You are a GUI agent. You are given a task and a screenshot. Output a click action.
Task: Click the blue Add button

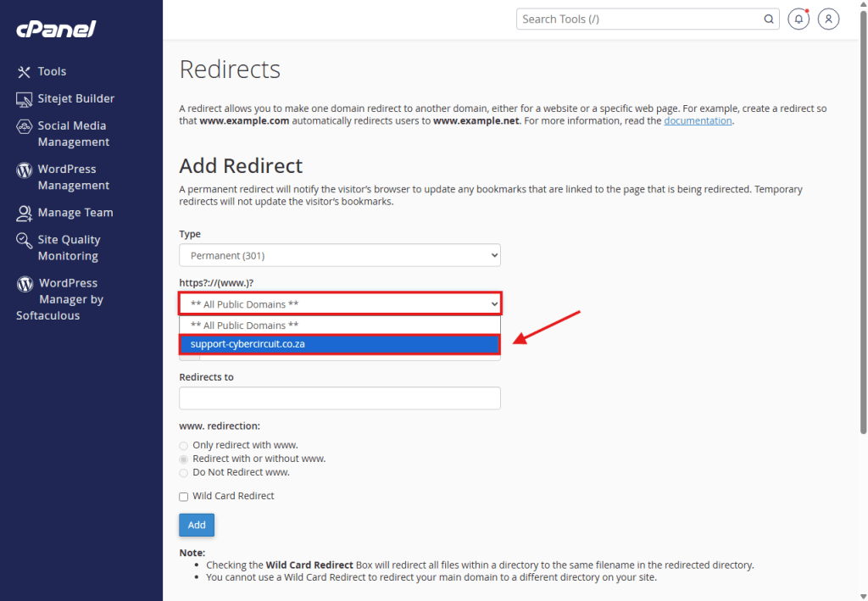[x=197, y=525]
